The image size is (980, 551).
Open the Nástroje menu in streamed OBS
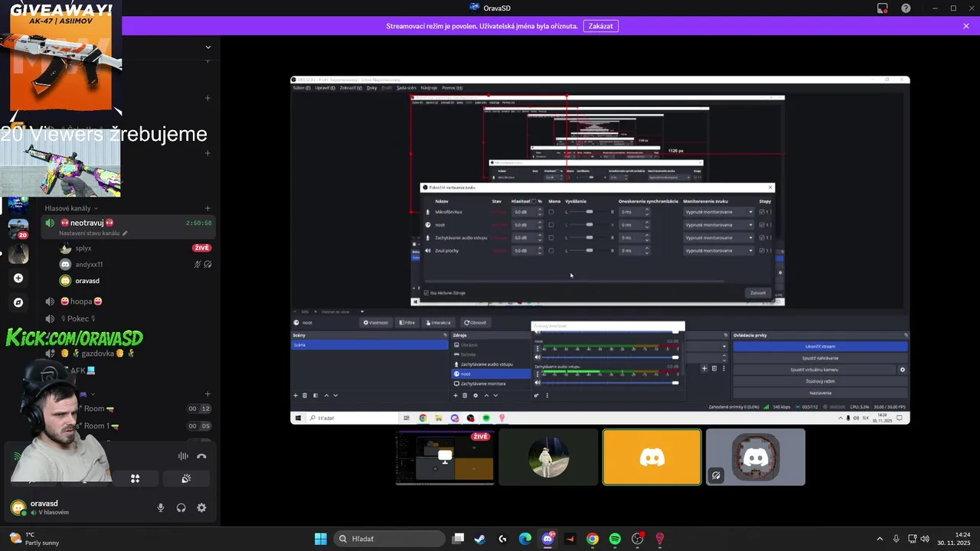click(429, 88)
